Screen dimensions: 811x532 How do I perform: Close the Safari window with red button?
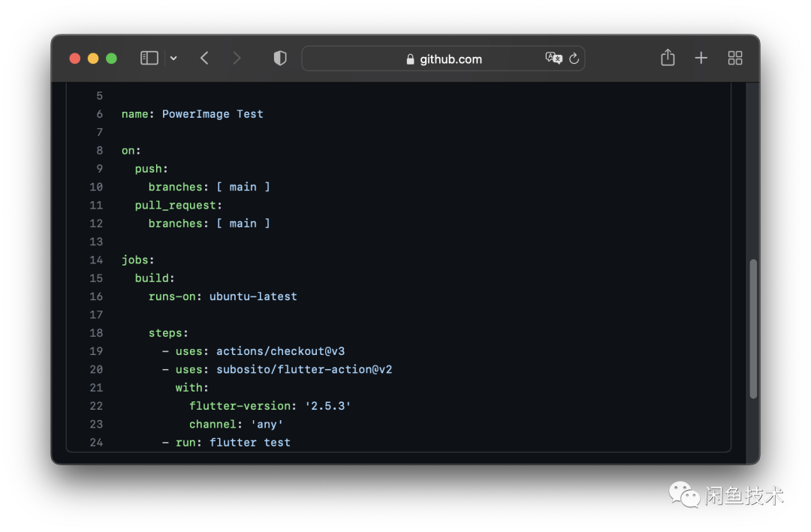[75, 59]
